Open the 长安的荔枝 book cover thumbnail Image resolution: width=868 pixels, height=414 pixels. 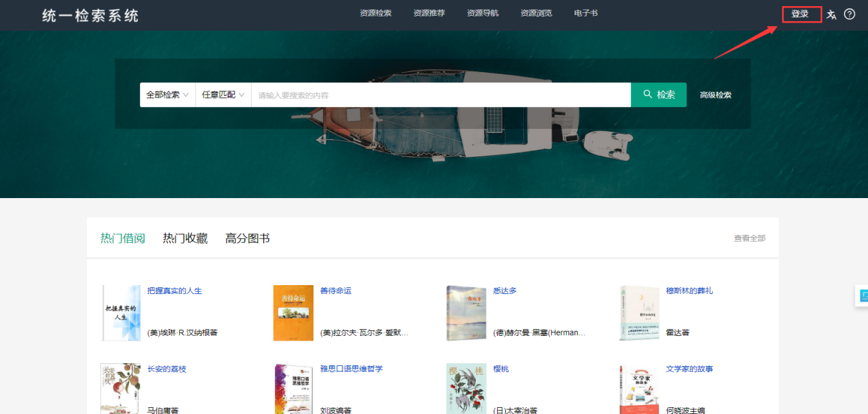[x=120, y=389]
